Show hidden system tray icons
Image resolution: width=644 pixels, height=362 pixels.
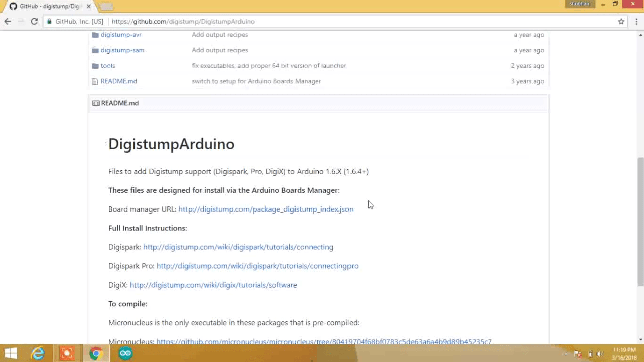(x=566, y=354)
